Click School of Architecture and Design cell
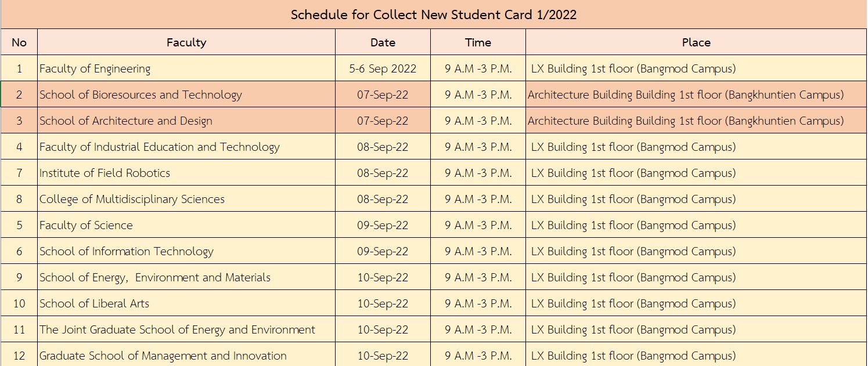 click(x=126, y=121)
